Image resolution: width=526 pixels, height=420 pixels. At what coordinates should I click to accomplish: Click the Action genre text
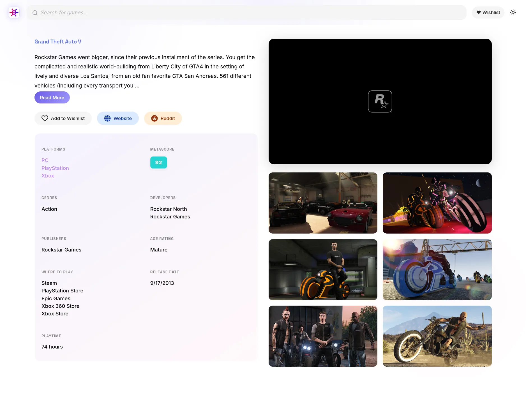[x=49, y=209]
